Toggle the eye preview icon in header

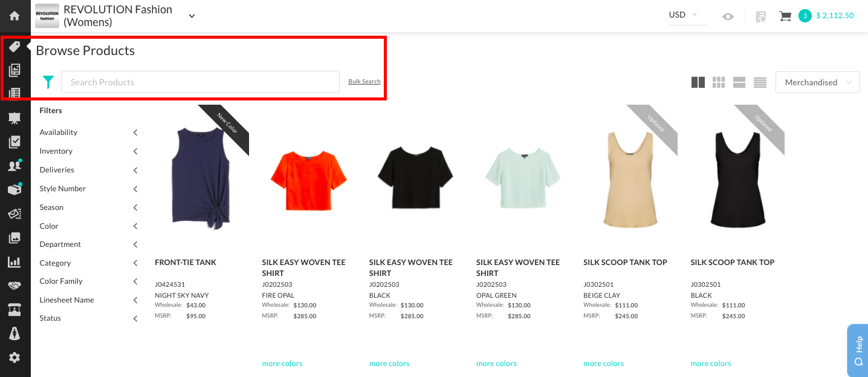coord(728,16)
